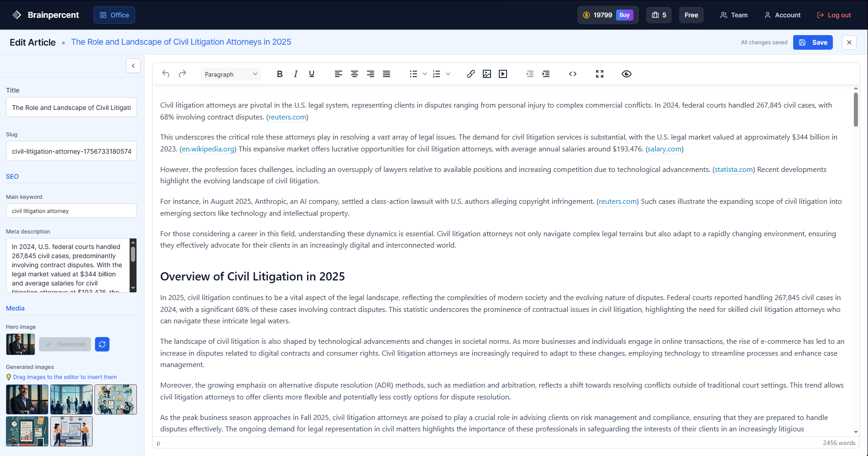Regenerate the hero image
Screen dimensions: 868x456
click(102, 344)
